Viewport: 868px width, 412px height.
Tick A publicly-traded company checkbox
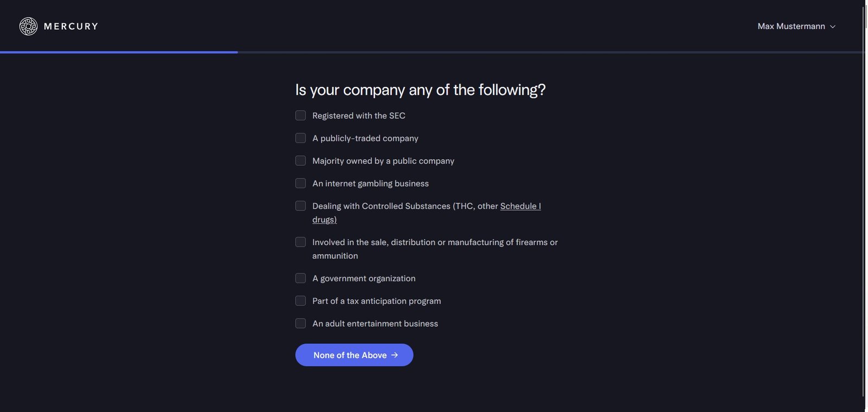tap(301, 138)
